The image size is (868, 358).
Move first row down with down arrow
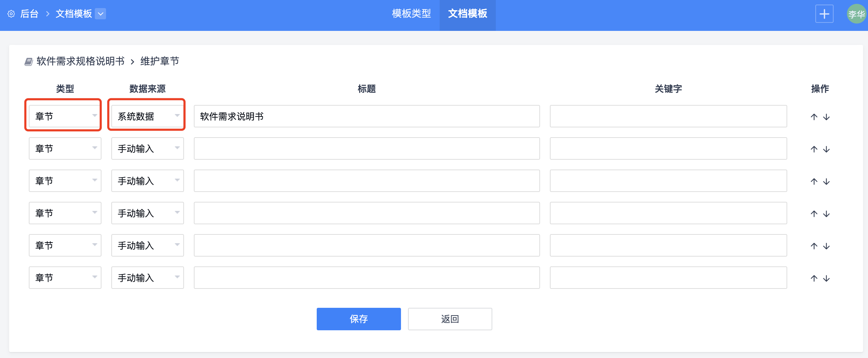pyautogui.click(x=827, y=117)
